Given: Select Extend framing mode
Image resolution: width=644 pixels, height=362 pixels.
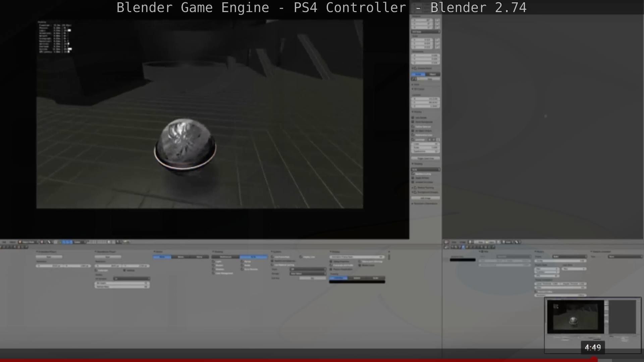Looking at the screenshot, I should tap(357, 278).
